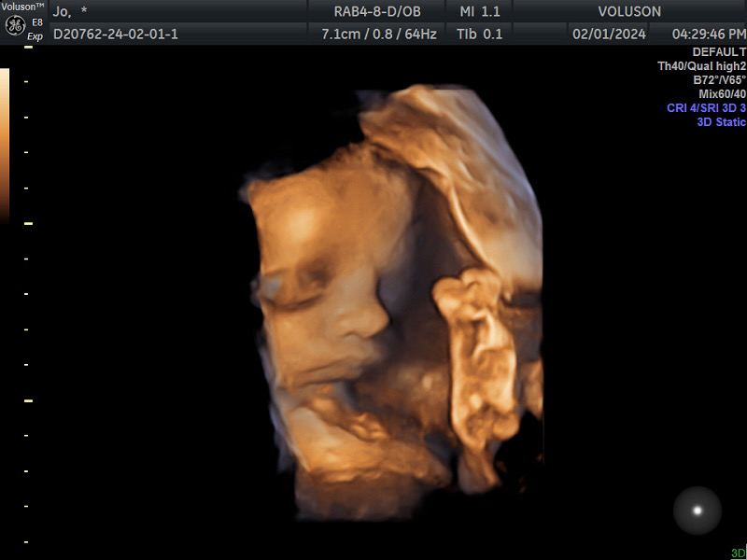747x560 pixels.
Task: Click the Th40/Qual high2 setting
Action: (x=702, y=66)
